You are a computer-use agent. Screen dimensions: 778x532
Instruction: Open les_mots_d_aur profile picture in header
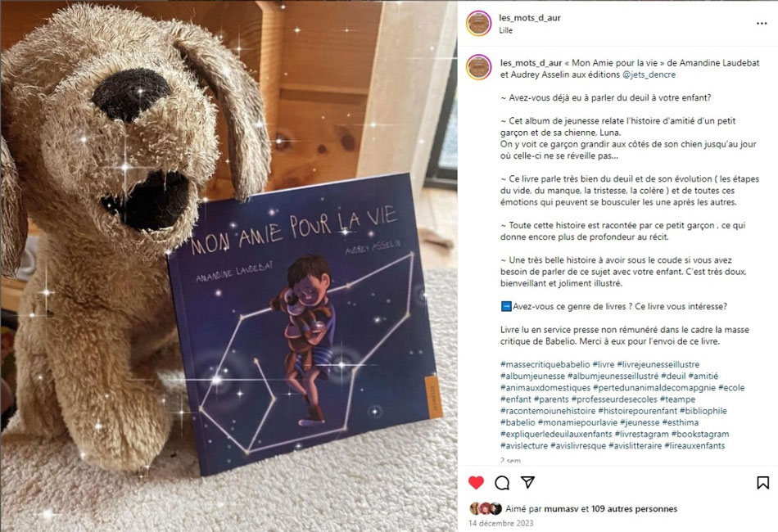click(x=479, y=23)
